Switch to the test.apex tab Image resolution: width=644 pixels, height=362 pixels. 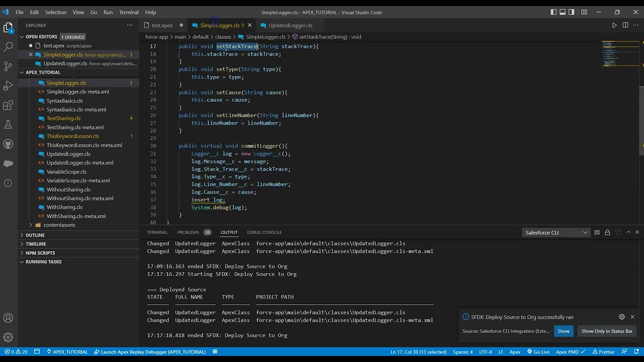(162, 25)
